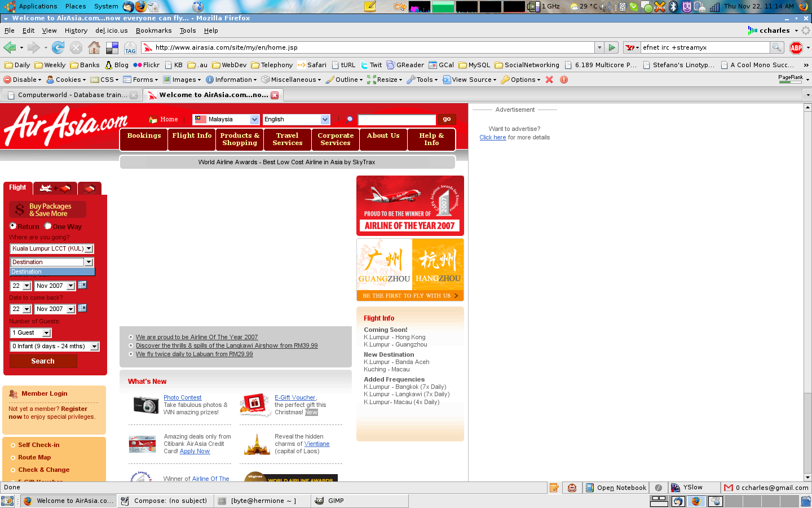Open the Flight Info navigation menu
Screen dimensions: 812x508
point(192,139)
